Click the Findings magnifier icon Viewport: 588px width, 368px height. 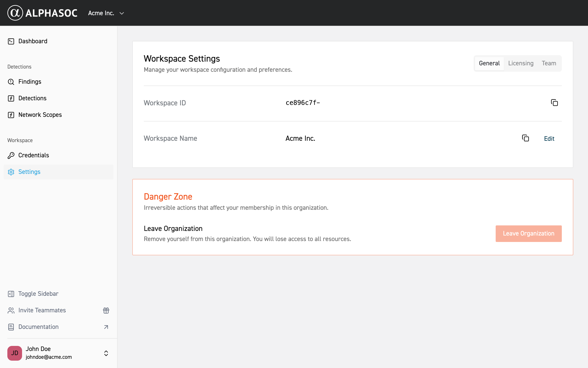tap(11, 82)
